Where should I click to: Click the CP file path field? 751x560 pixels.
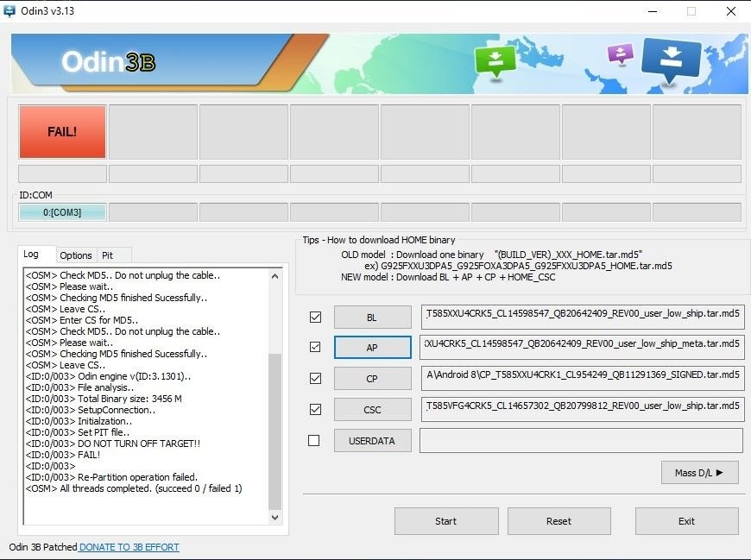point(583,379)
